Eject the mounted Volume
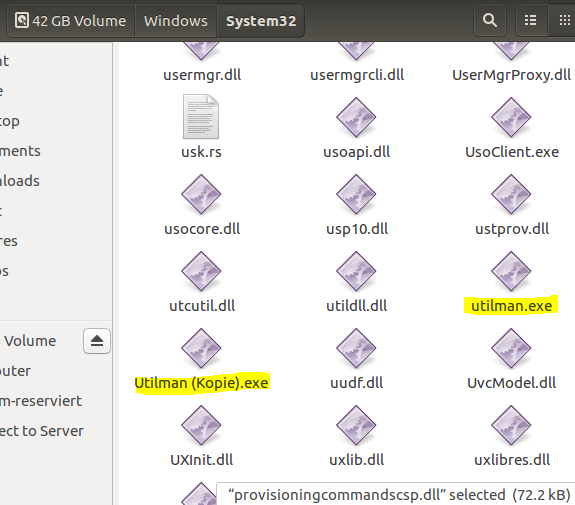575x505 pixels. 97,341
